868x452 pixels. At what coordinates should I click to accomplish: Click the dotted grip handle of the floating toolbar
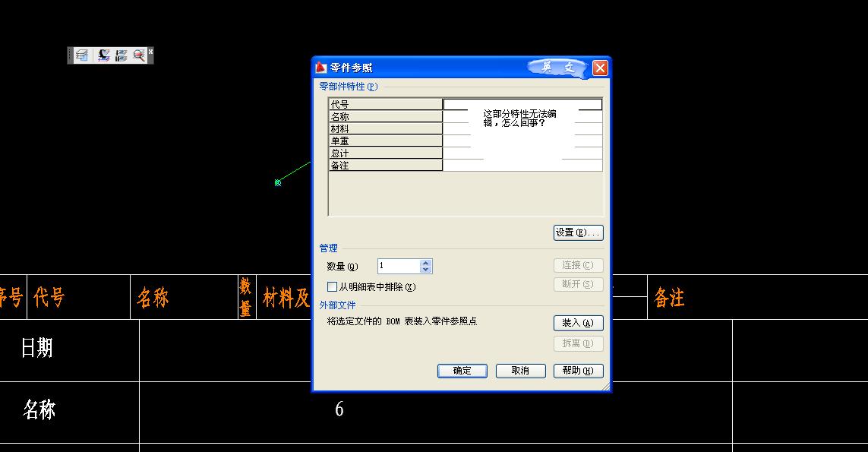pyautogui.click(x=71, y=55)
